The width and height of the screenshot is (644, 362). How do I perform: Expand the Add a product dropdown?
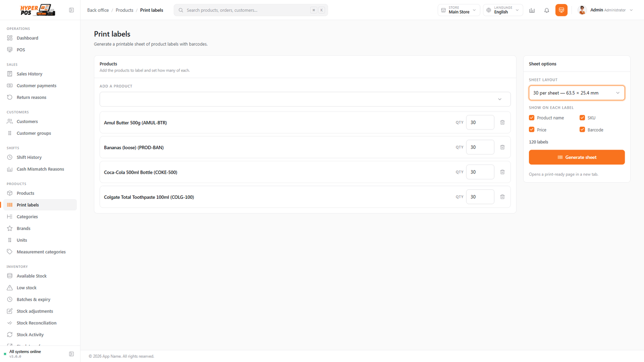coord(305,99)
